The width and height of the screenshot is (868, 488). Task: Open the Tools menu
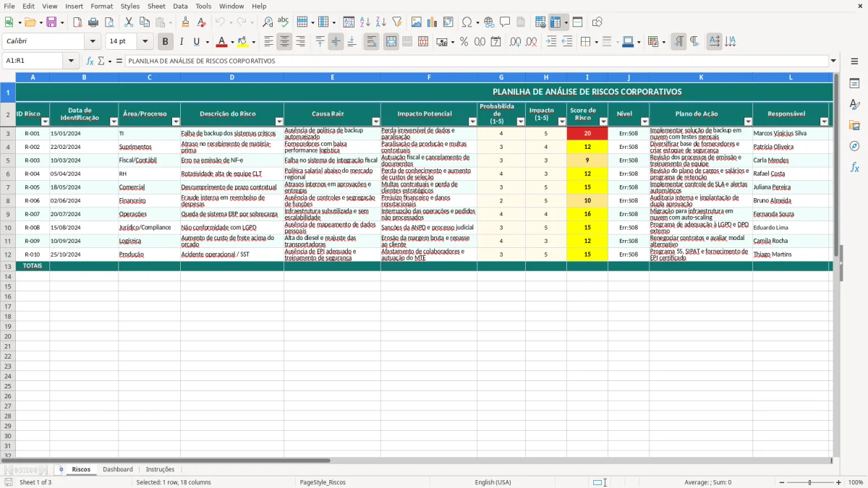[x=203, y=6]
